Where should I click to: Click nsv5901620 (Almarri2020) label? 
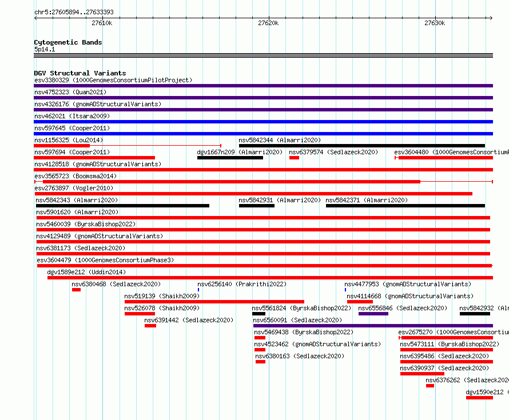click(77, 212)
